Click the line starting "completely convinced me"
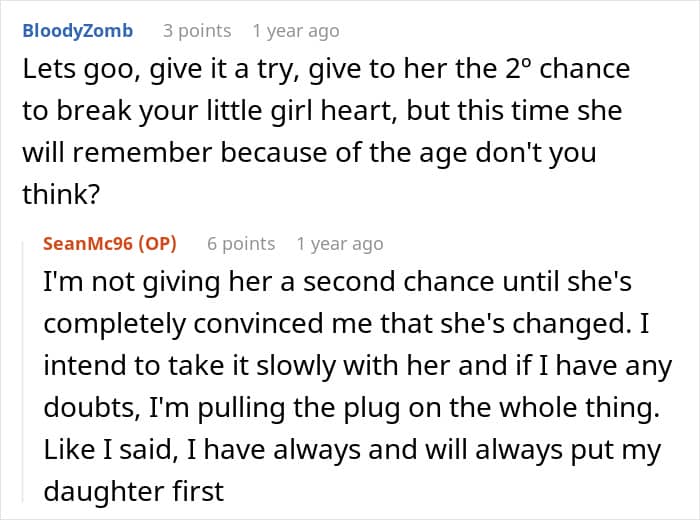This screenshot has width=700, height=520. pyautogui.click(x=346, y=324)
